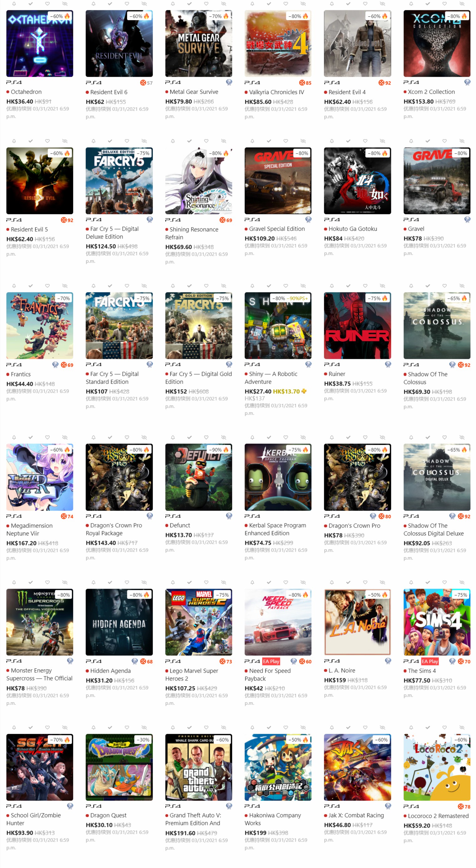Click the heart icon above The Sims 4

pos(445,582)
